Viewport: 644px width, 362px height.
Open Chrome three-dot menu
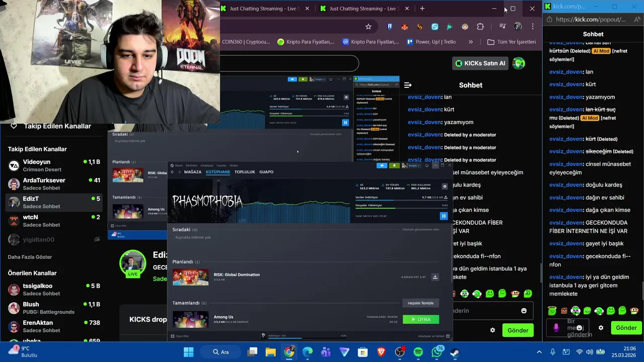pyautogui.click(x=532, y=27)
